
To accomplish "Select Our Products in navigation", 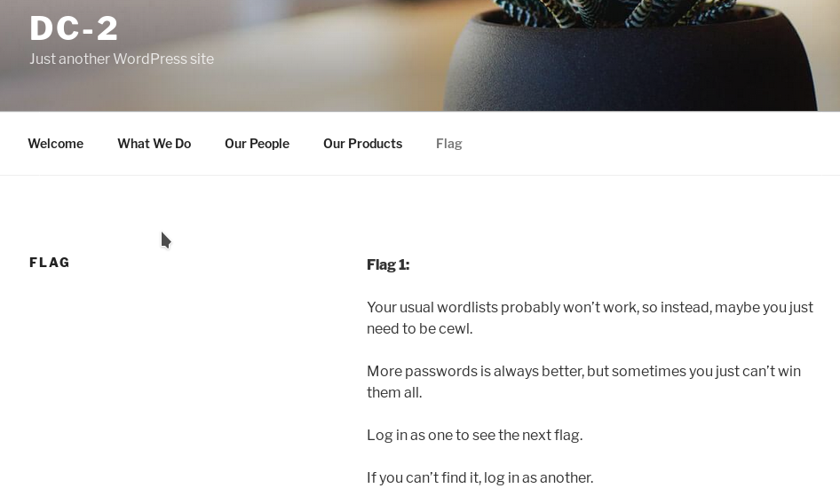I will [x=362, y=144].
